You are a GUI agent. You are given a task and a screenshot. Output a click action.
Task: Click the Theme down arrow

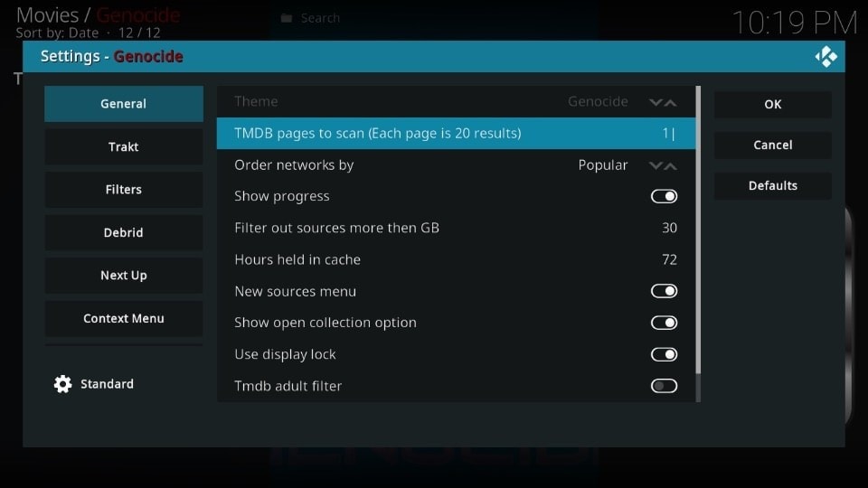[656, 102]
